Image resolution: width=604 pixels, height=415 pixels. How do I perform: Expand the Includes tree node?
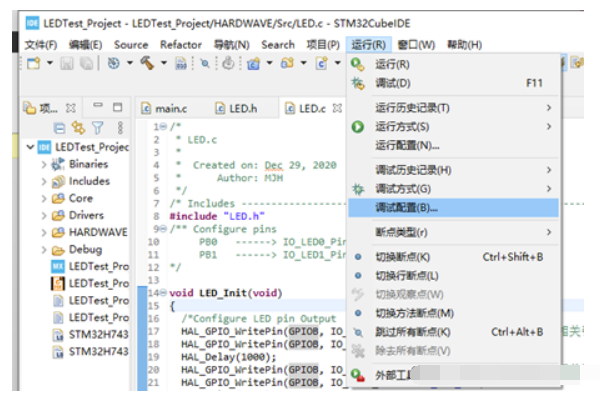[44, 181]
